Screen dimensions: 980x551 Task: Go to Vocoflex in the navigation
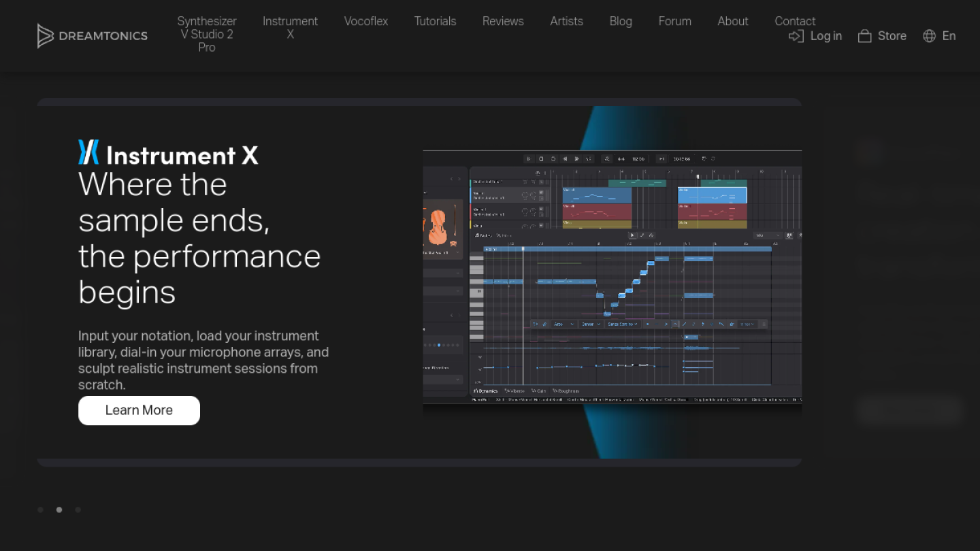[366, 21]
